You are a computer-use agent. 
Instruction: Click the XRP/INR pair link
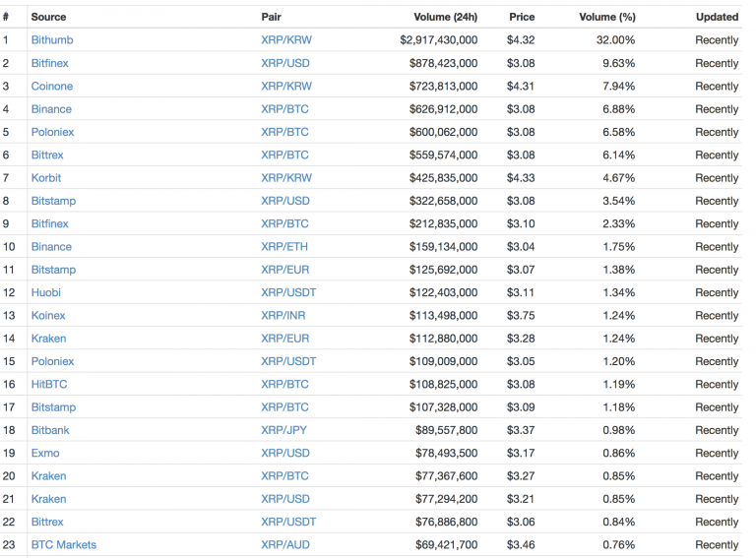(283, 316)
